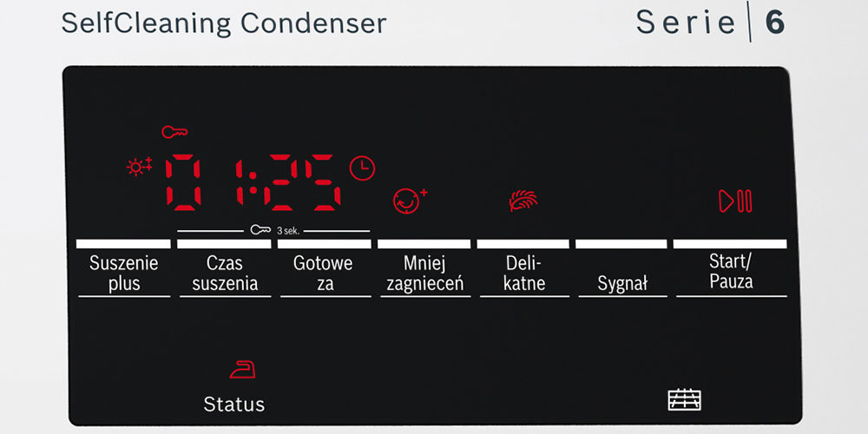Select Czas suszenia button
This screenshot has width=868, height=434.
click(225, 273)
